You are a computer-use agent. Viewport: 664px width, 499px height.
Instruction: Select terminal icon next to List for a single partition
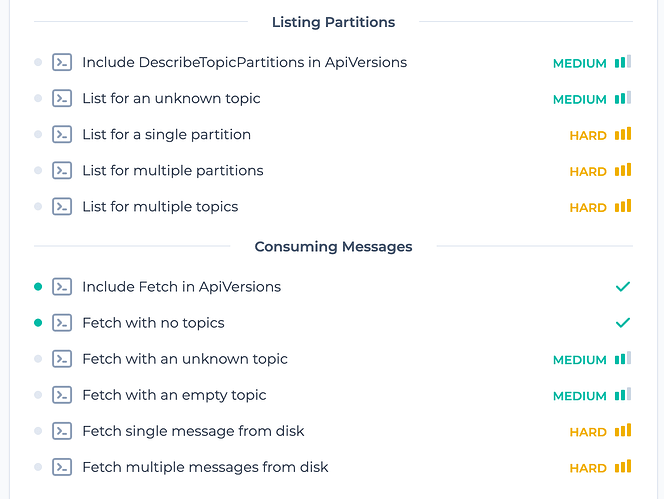[x=62, y=134]
